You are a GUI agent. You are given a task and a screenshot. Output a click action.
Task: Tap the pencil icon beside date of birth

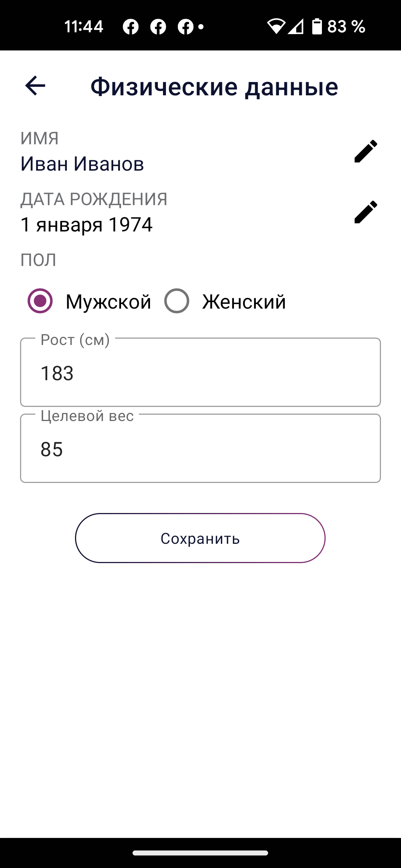pos(366,212)
